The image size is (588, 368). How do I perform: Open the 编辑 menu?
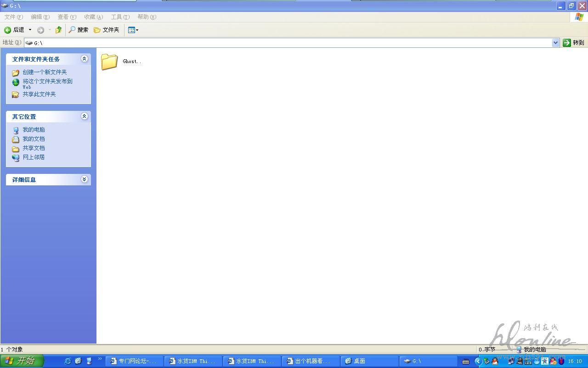pyautogui.click(x=40, y=17)
